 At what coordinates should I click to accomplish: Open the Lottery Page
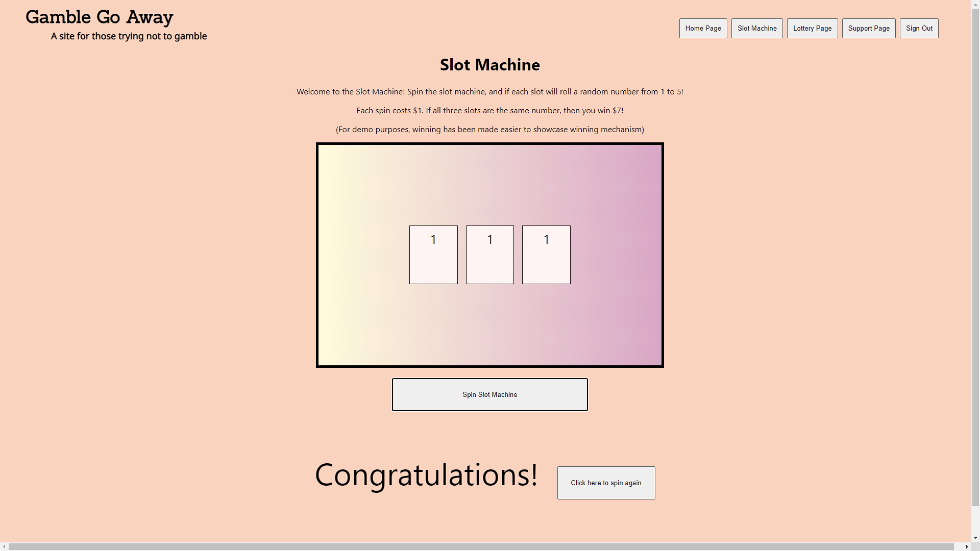point(812,29)
